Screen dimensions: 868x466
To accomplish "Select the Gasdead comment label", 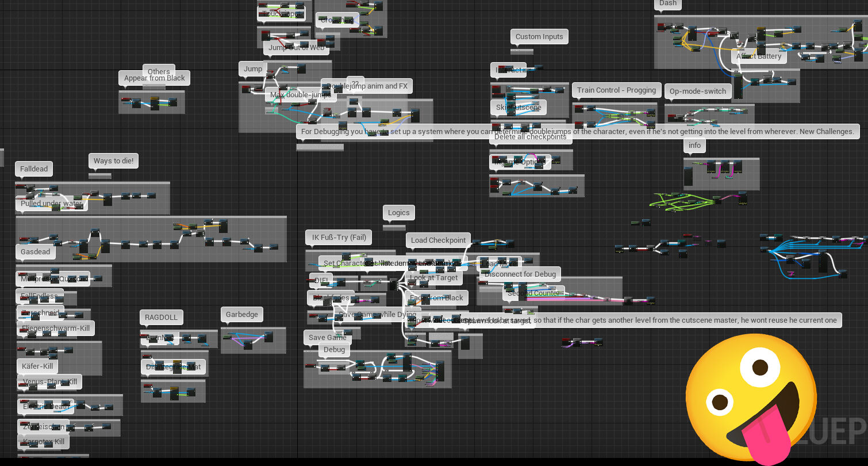I will click(x=36, y=252).
